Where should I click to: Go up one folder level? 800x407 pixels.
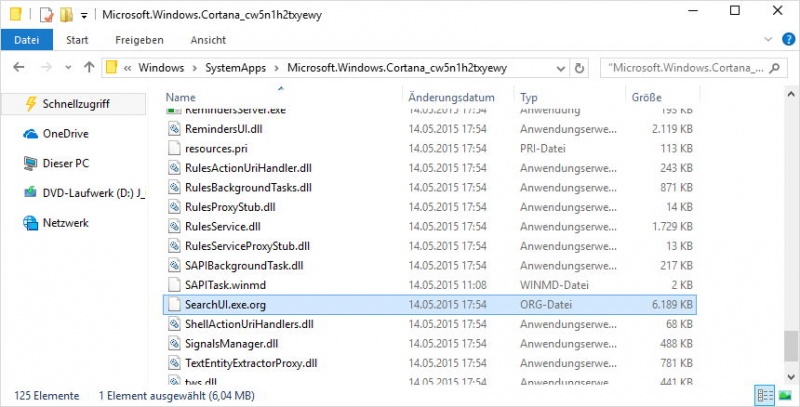pos(89,67)
